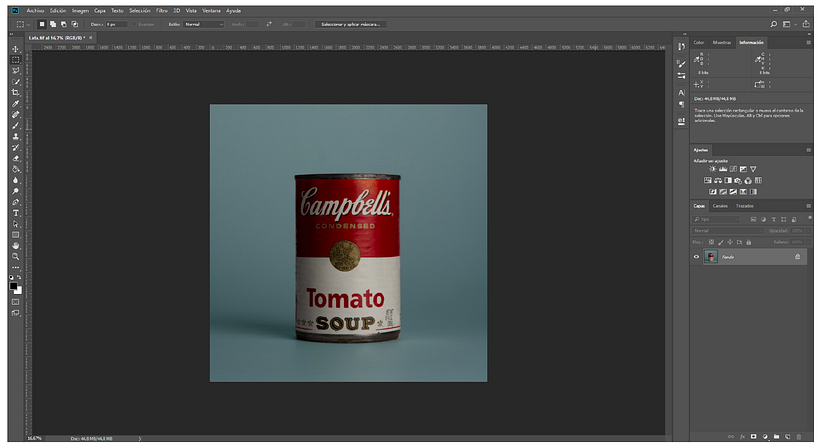820x448 pixels.
Task: Open the Capas panel options menu
Action: pos(808,206)
